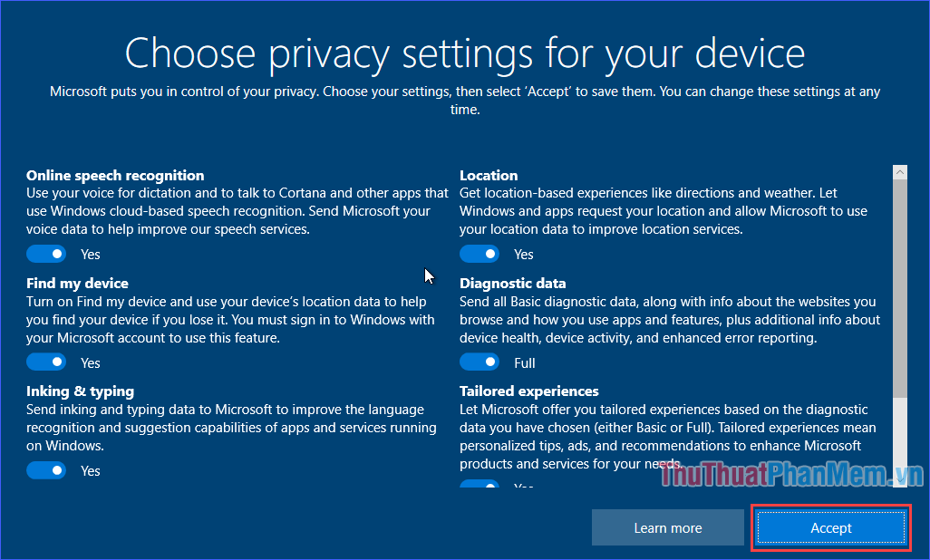Click the Full label beside Diagnostic data
Image resolution: width=930 pixels, height=560 pixels.
526,362
